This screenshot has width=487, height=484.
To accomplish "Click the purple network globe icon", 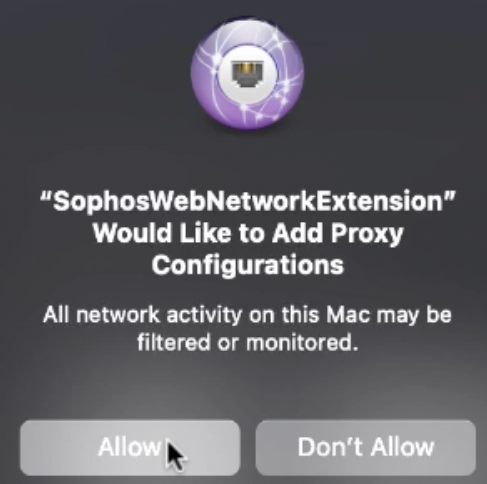I will pos(247,74).
